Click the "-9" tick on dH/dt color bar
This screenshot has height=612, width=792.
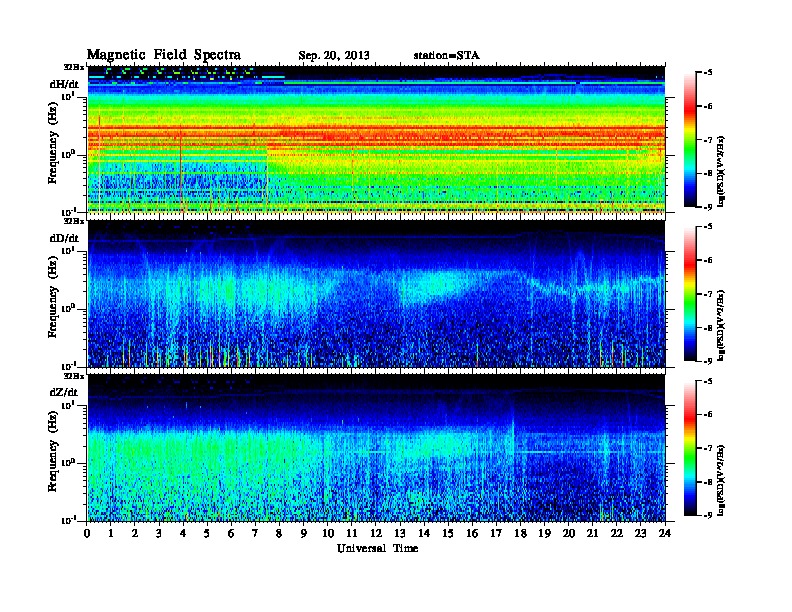(x=708, y=207)
